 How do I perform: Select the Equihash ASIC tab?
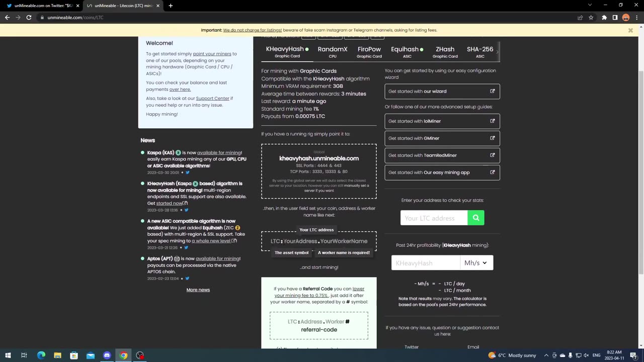click(x=407, y=51)
